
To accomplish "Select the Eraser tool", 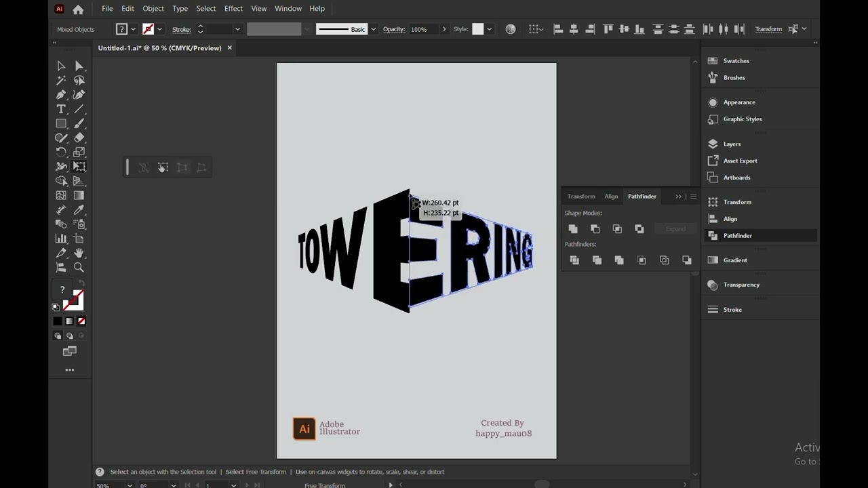I will pos(79,138).
